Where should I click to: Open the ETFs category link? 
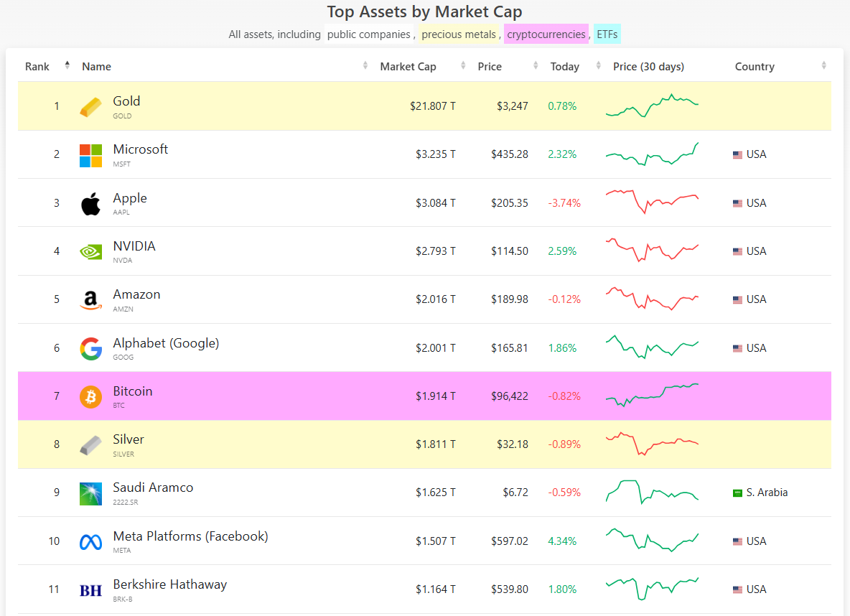607,34
